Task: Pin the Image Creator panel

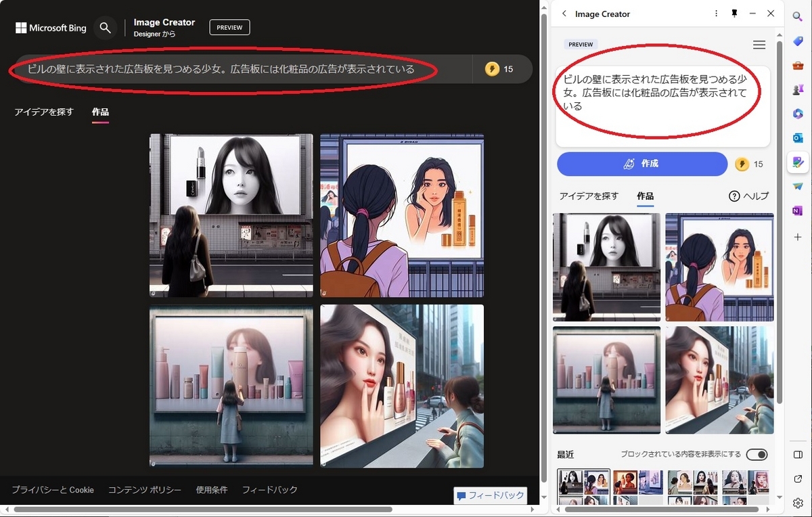Action: [734, 14]
